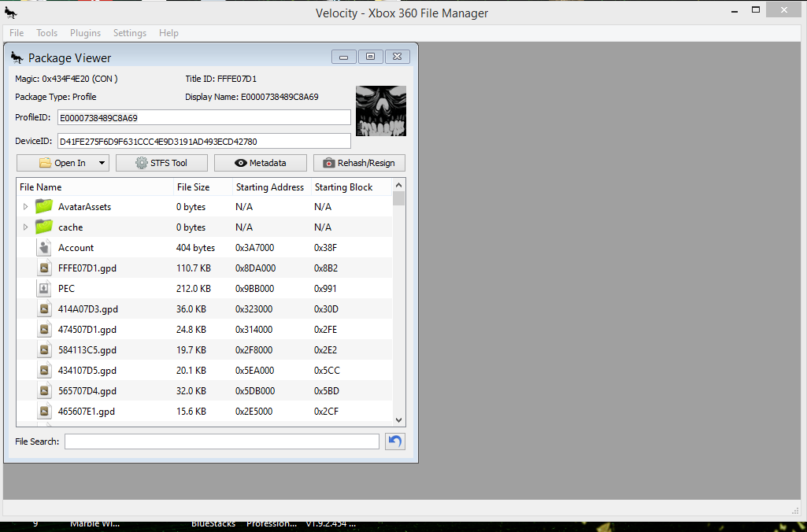Select the 474507D1.gpd file icon

tap(44, 330)
